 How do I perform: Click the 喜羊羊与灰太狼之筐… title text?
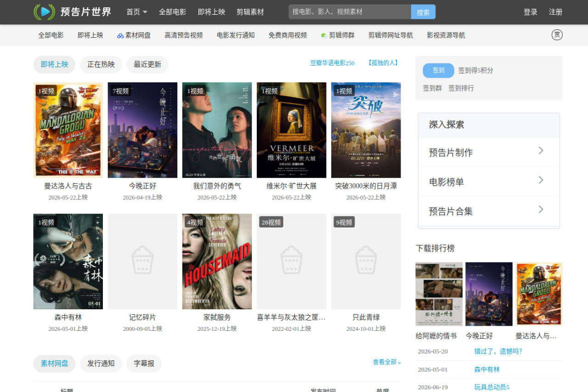[291, 318]
